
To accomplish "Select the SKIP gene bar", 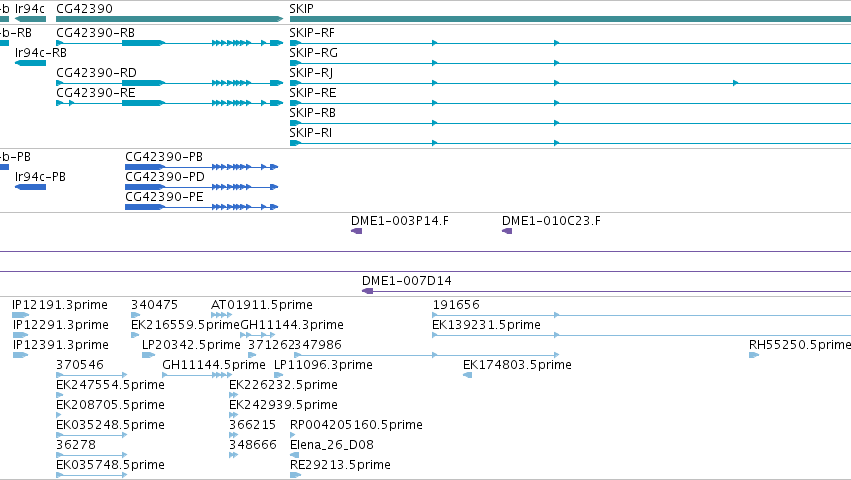I will coord(570,19).
